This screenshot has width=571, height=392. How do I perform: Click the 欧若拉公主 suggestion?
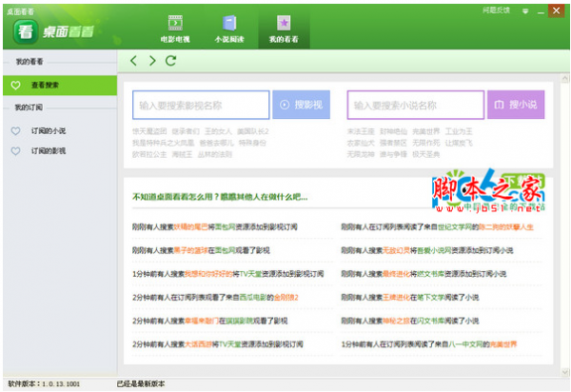point(149,155)
